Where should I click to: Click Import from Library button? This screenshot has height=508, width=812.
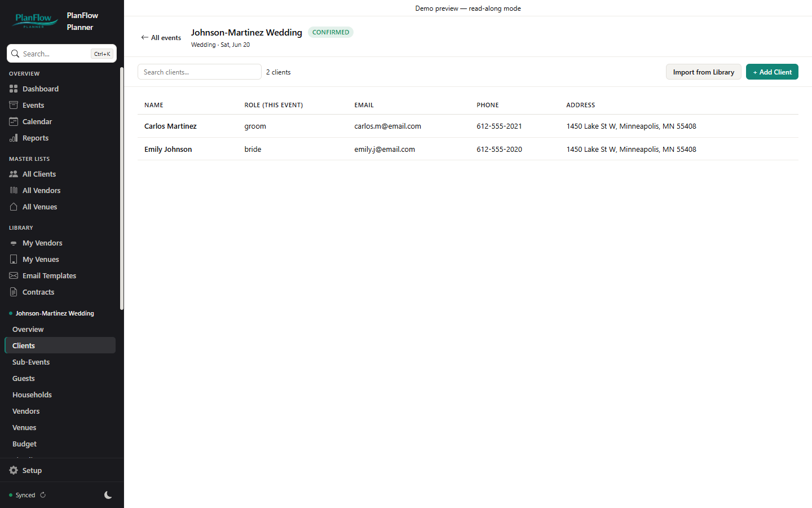[x=703, y=72]
